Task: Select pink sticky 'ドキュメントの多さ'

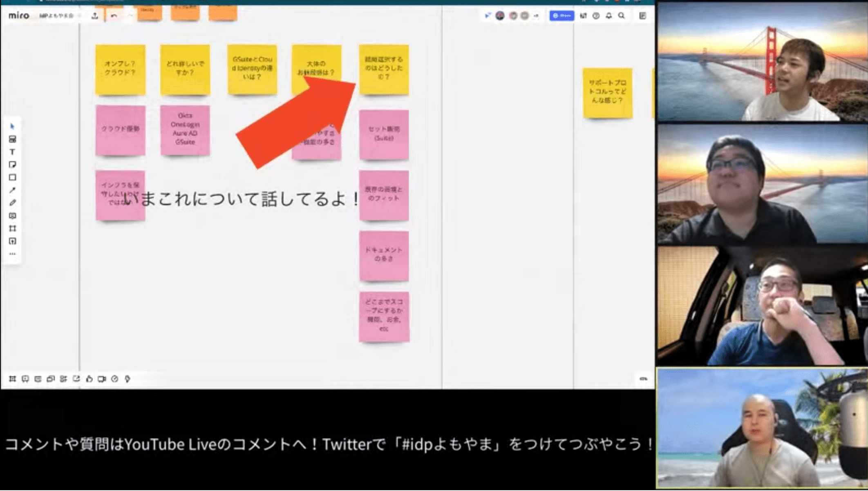Action: click(384, 256)
